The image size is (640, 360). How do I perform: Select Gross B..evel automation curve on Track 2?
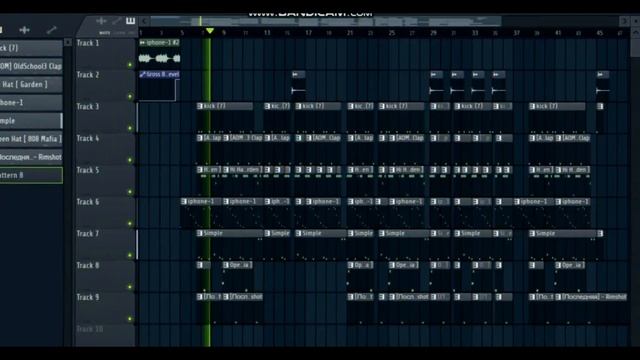pos(159,89)
